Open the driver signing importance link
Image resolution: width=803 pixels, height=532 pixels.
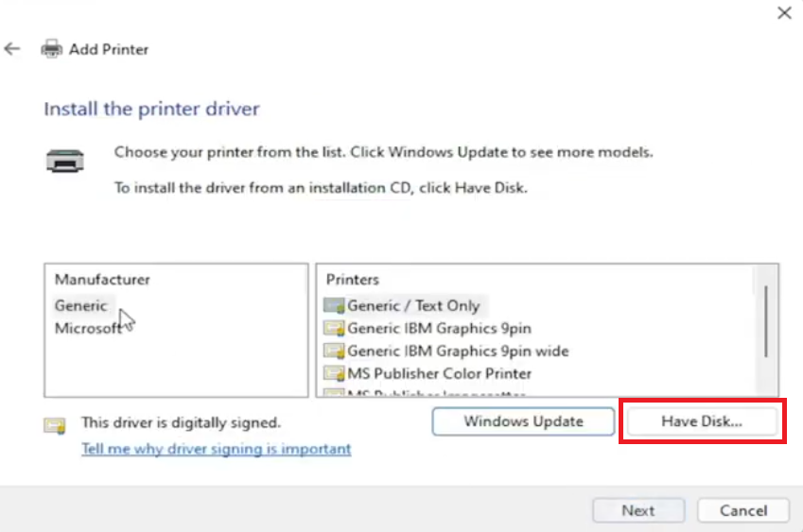coord(216,449)
